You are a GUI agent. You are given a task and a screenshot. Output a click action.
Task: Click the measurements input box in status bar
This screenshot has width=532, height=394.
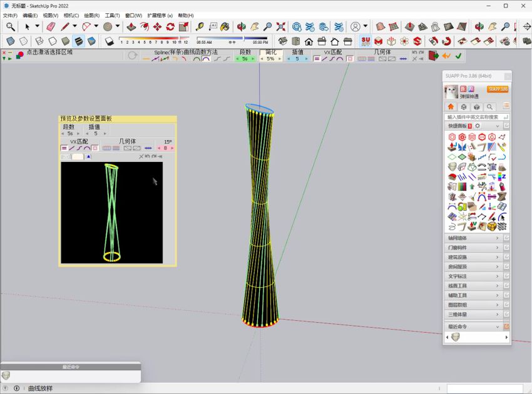click(x=485, y=388)
